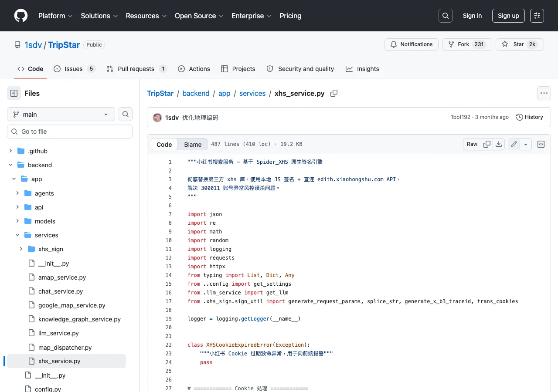The height and width of the screenshot is (392, 558).
Task: Open the TripStar repository title link
Action: point(64,45)
